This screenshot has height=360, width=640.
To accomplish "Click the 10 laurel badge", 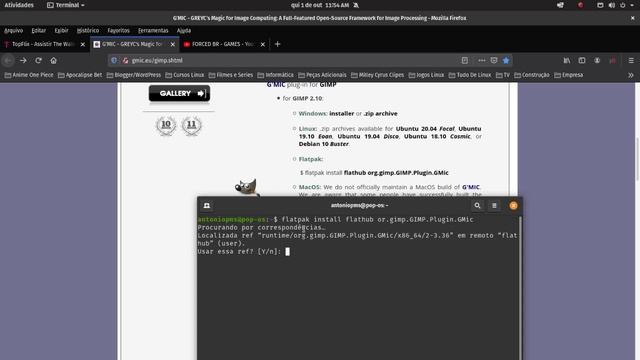I will (x=166, y=125).
